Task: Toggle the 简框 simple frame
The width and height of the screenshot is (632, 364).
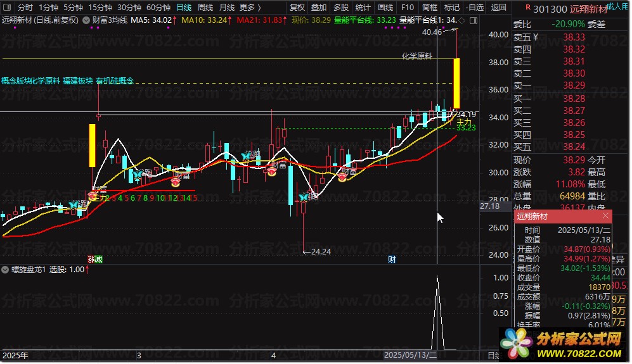Action: coord(430,7)
